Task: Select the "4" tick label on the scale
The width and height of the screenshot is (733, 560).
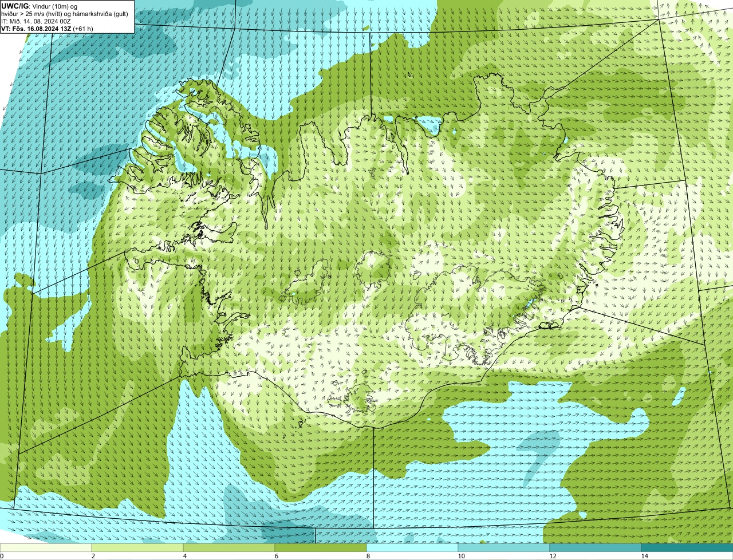Action: (184, 556)
